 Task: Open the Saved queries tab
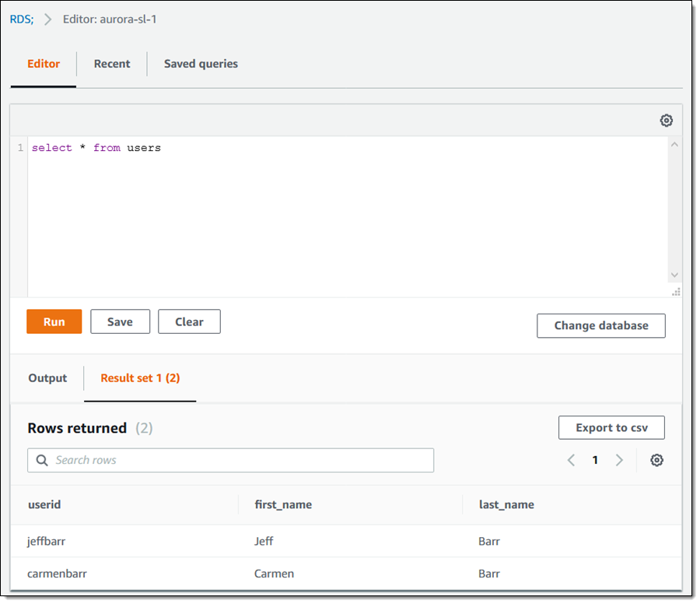point(201,64)
